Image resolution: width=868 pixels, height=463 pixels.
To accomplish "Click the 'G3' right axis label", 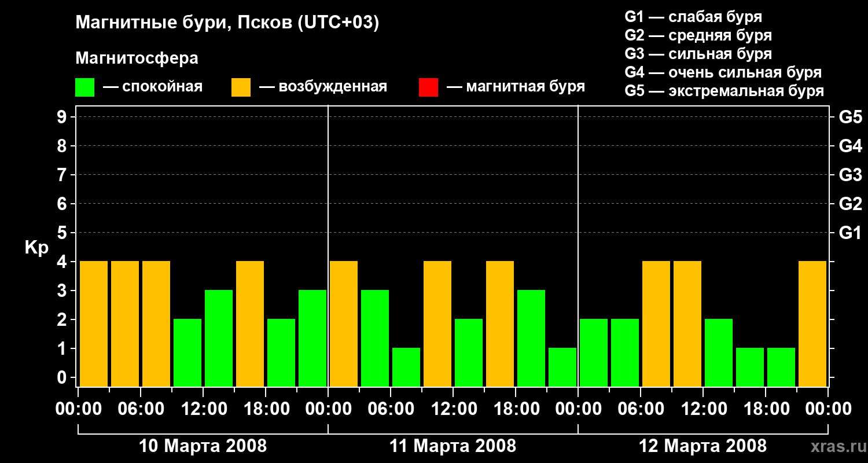I will coord(850,175).
